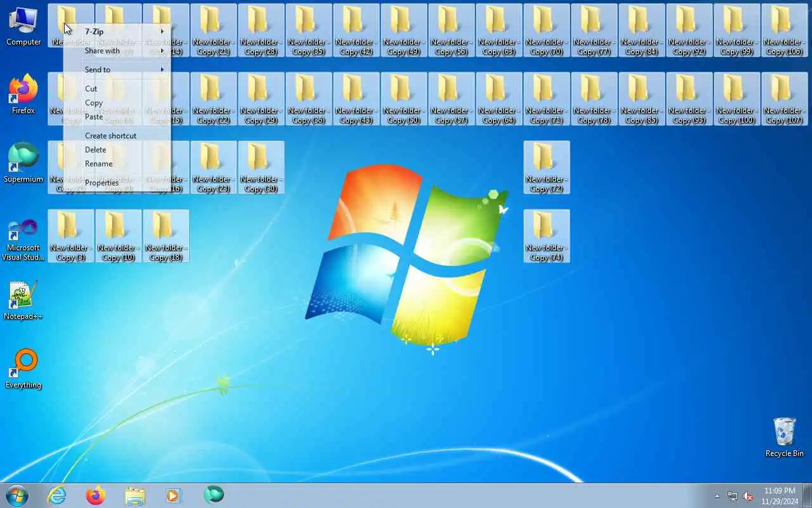Click the network tray icon
Viewport: 812px width, 508px height.
pos(733,497)
